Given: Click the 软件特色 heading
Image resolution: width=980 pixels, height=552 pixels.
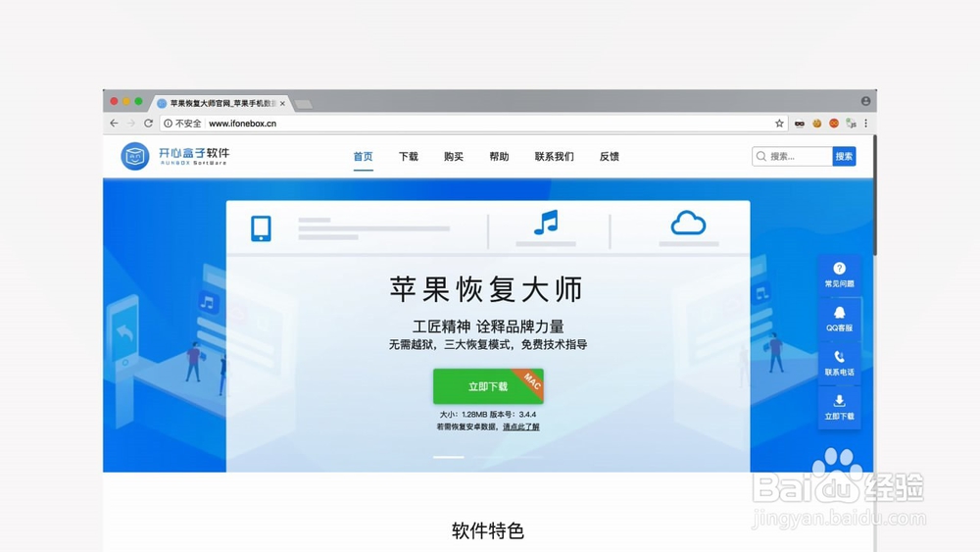Looking at the screenshot, I should tap(488, 530).
